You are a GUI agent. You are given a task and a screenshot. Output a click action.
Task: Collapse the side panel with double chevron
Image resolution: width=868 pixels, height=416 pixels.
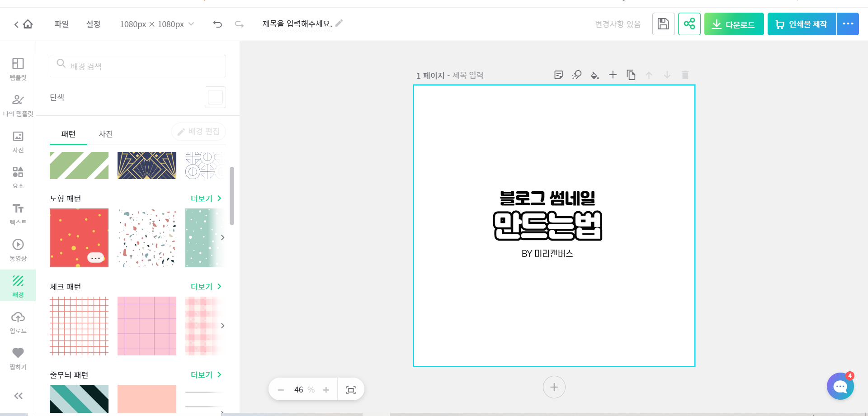click(18, 396)
